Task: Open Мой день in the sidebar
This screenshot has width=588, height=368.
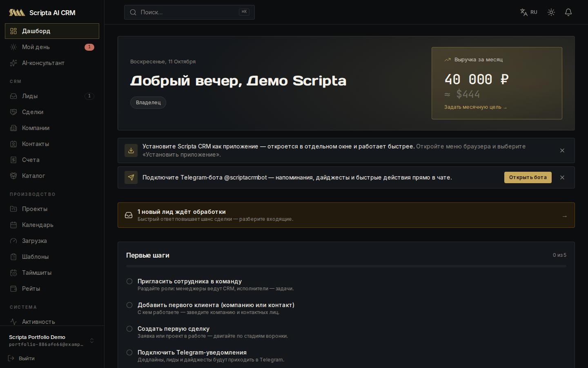Action: pos(52,47)
